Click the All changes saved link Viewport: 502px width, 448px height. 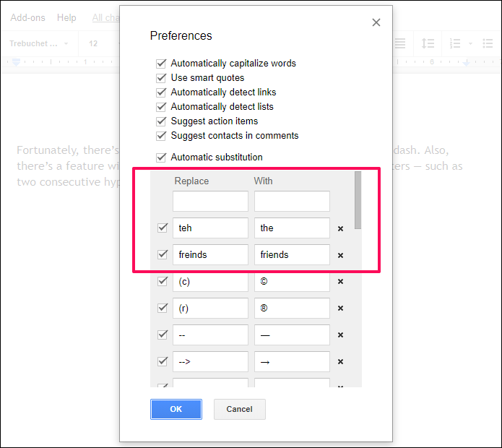105,17
